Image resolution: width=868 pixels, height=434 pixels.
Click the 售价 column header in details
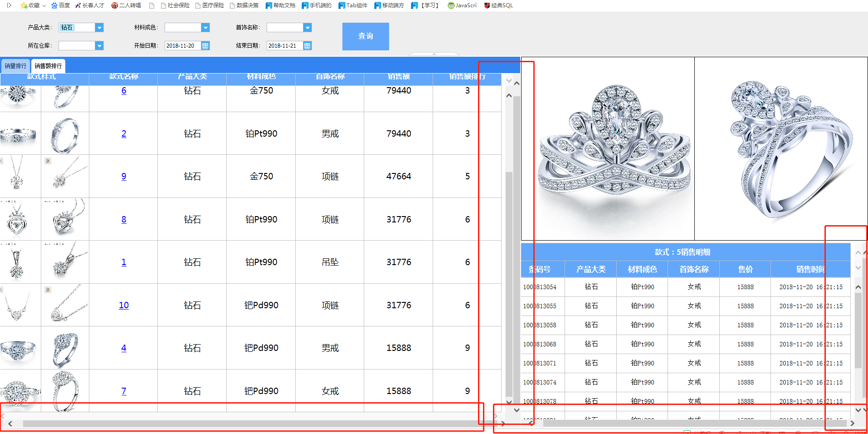tap(745, 269)
